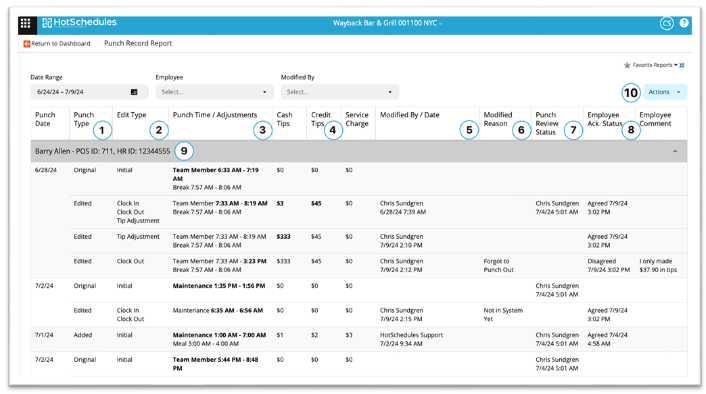
Task: Open the Modified By select dropdown
Action: coord(339,92)
